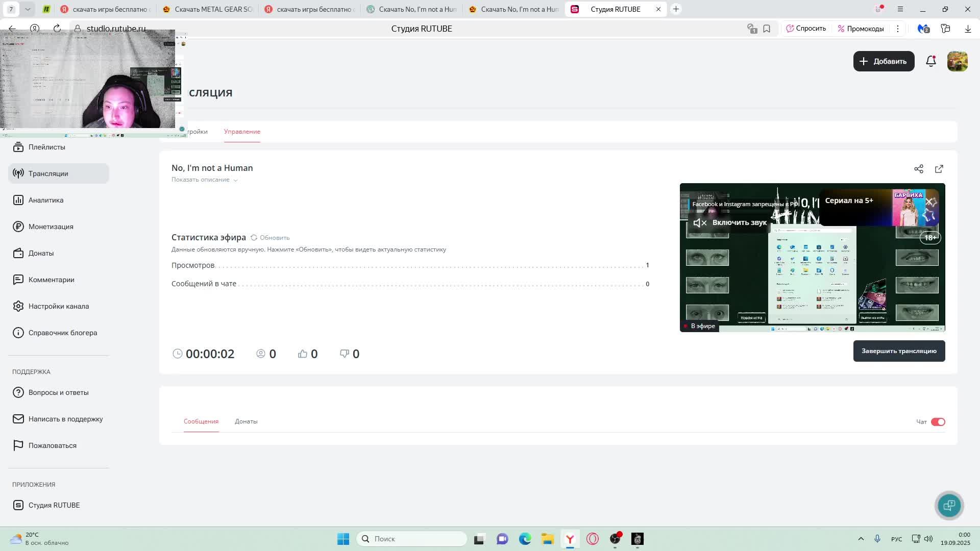This screenshot has height=551, width=980.
Task: Click the Добавить button
Action: coord(884,61)
